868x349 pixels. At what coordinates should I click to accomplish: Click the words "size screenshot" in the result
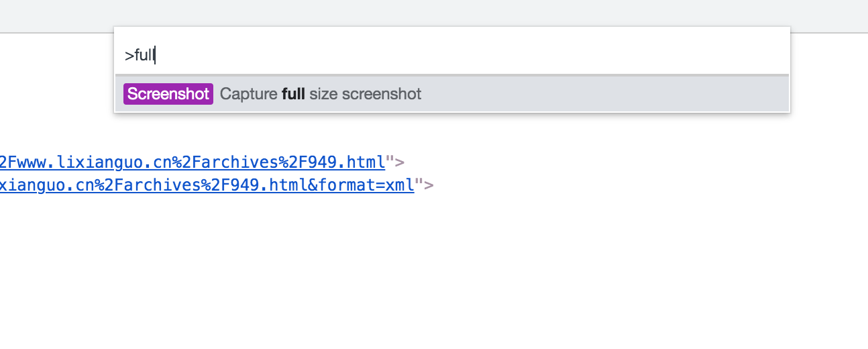tap(366, 94)
